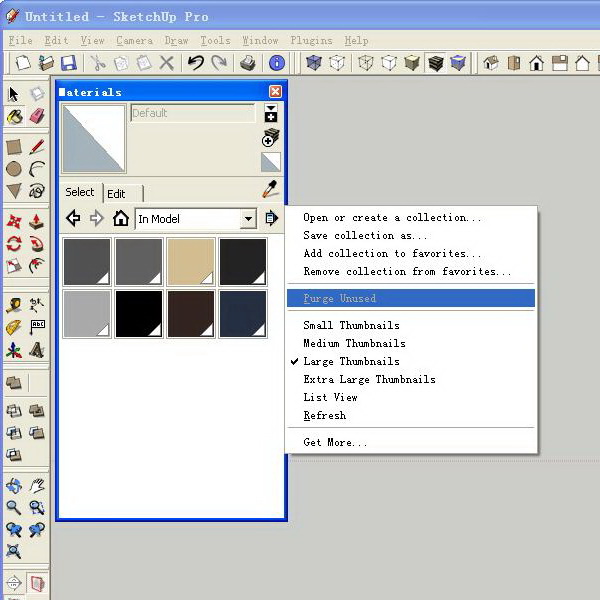Choose the Axes tool
Image resolution: width=600 pixels, height=600 pixels.
pyautogui.click(x=14, y=350)
